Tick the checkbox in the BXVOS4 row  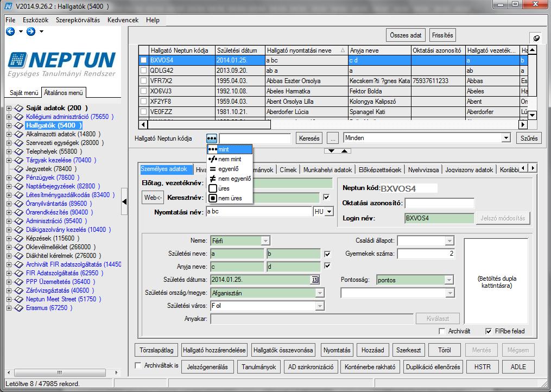pyautogui.click(x=143, y=60)
